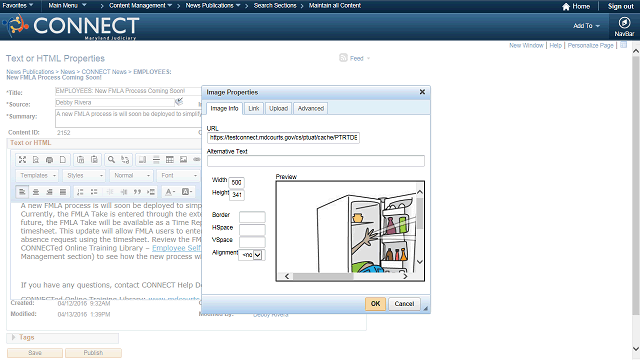
Task: Align text to the right
Action: click(49, 192)
